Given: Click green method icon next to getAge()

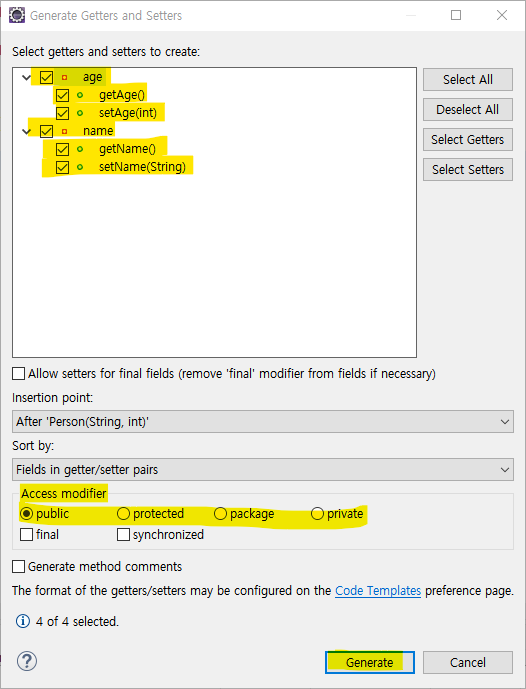Looking at the screenshot, I should click(80, 95).
